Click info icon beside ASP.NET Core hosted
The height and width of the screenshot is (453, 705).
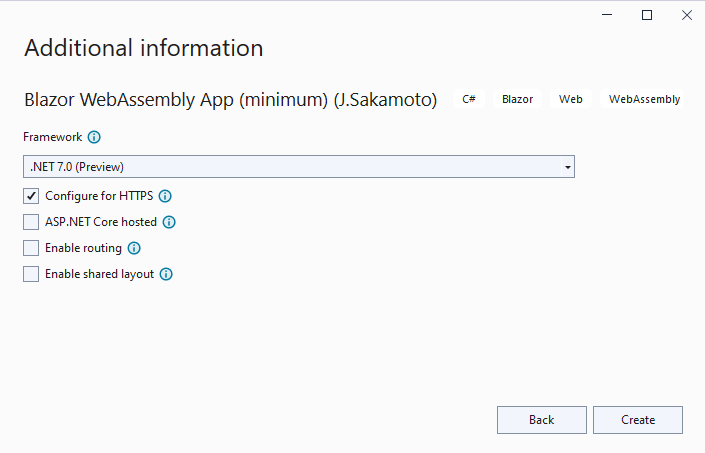click(x=169, y=222)
